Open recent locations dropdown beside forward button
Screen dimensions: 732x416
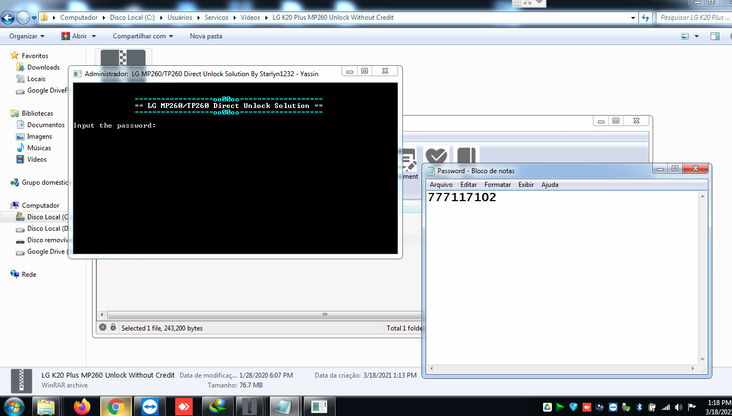[x=34, y=18]
